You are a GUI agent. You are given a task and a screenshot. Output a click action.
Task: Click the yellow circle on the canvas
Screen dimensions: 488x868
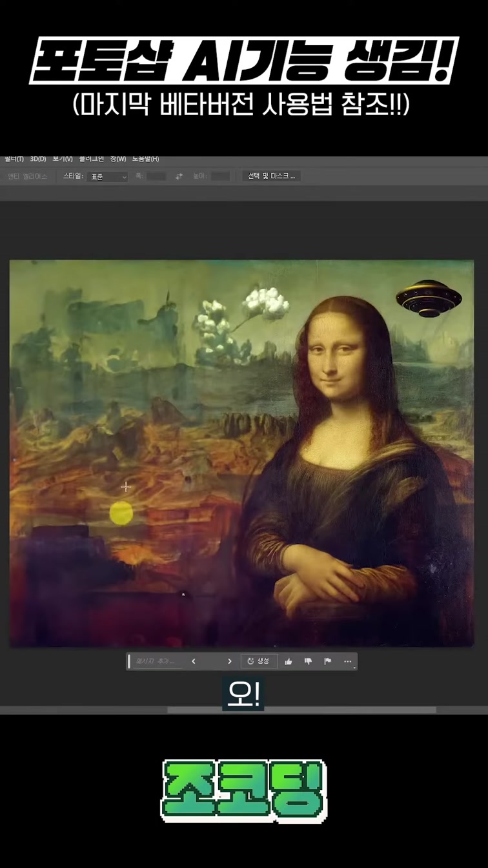click(121, 513)
